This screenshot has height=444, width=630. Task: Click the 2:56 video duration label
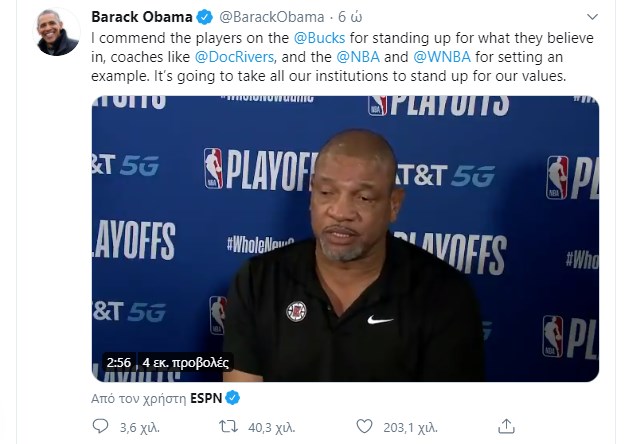pos(119,362)
